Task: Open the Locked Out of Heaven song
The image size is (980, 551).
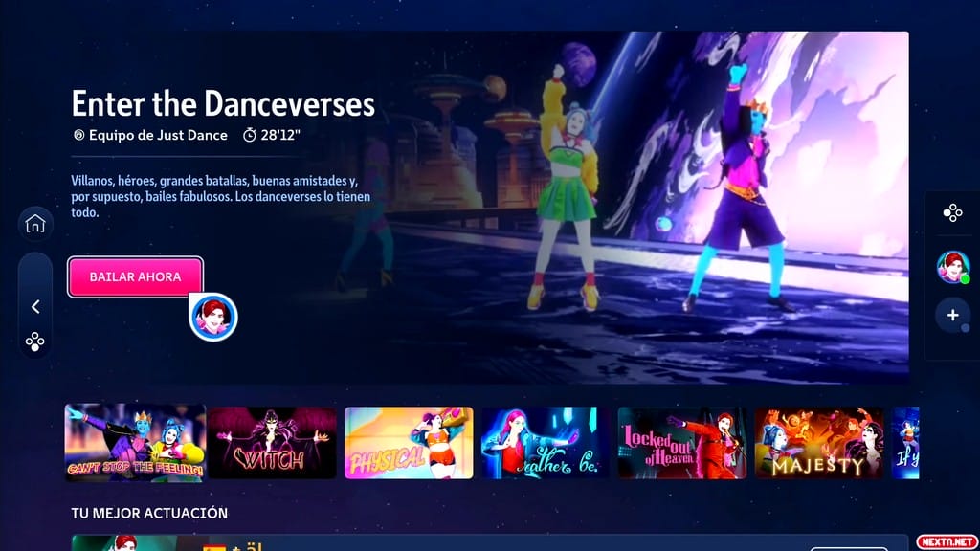Action: point(681,443)
